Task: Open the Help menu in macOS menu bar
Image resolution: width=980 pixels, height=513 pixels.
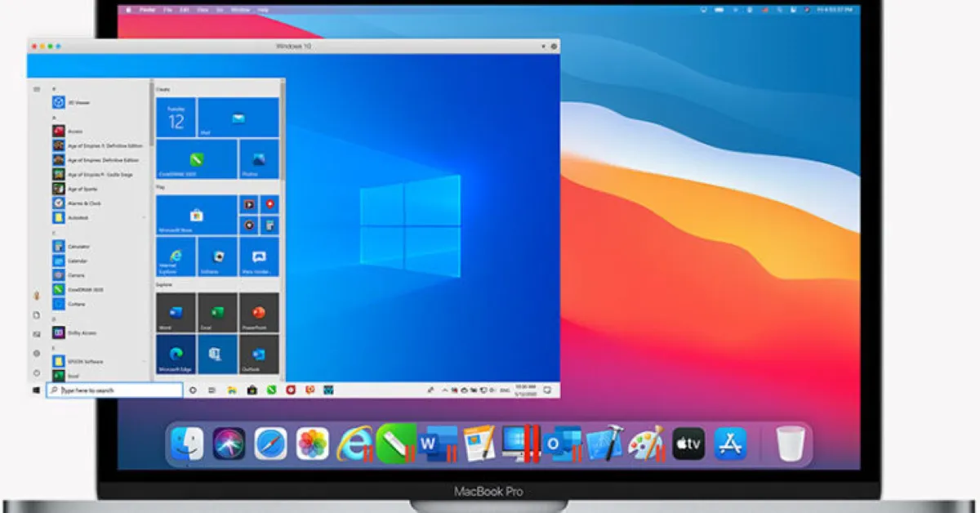Action: tap(263, 10)
